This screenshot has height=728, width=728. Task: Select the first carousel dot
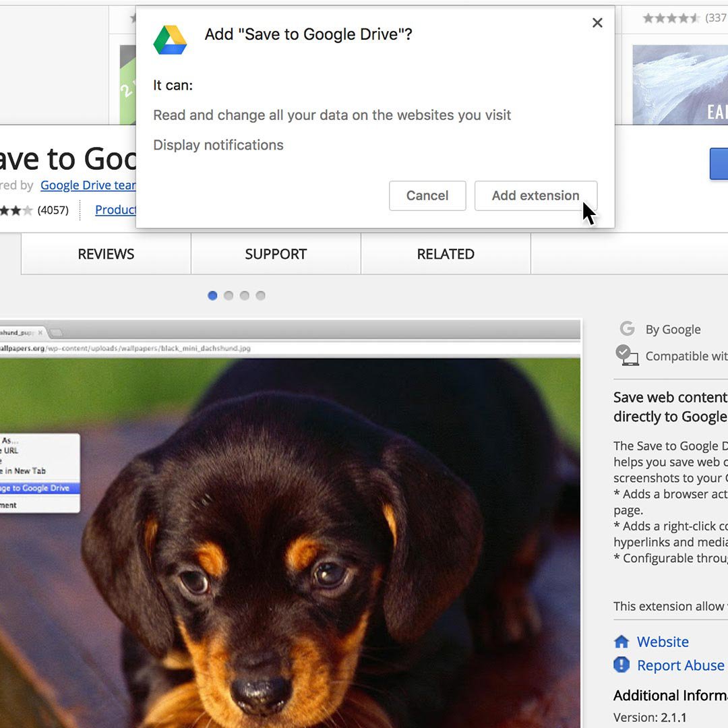pyautogui.click(x=212, y=296)
